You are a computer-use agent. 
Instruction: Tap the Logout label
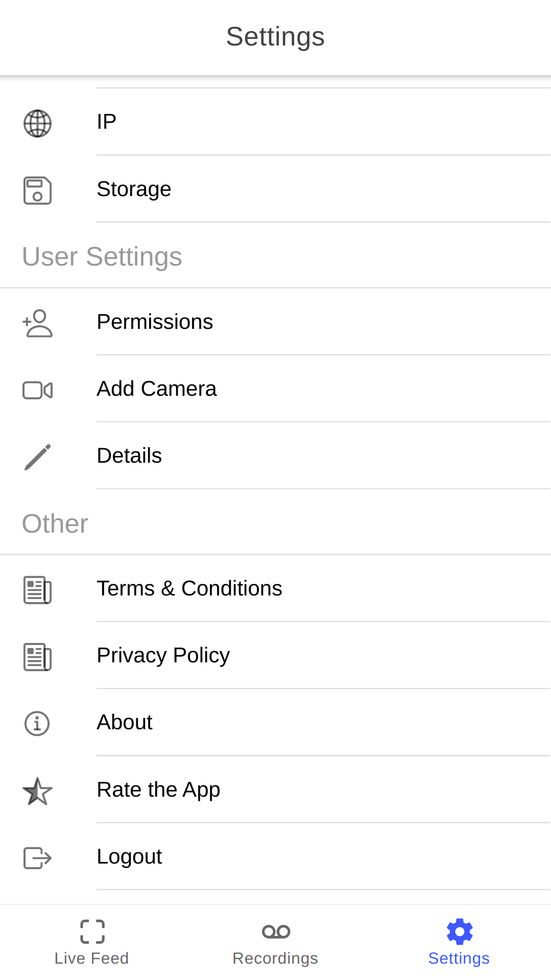click(x=129, y=856)
